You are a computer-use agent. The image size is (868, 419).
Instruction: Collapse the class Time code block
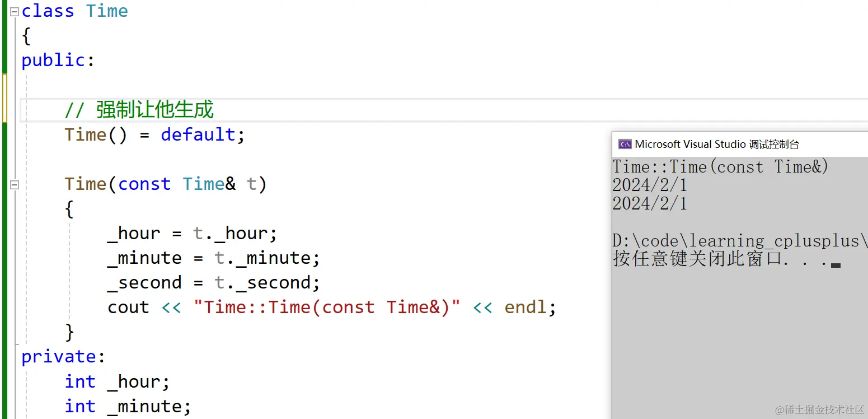(x=15, y=11)
